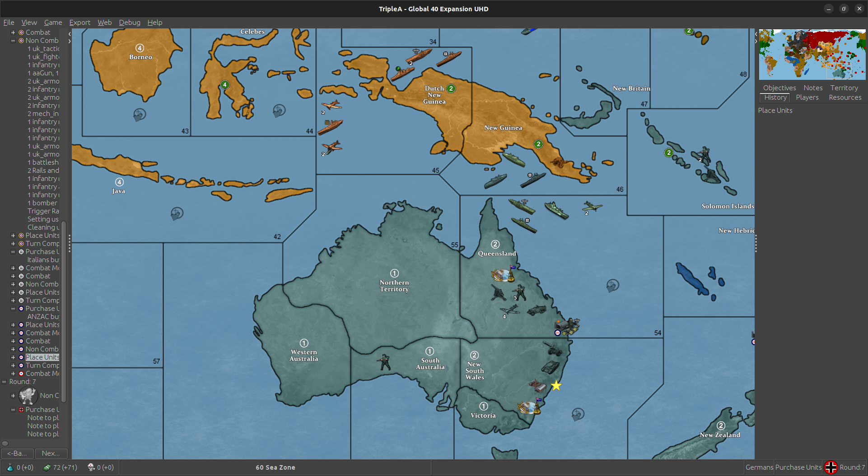This screenshot has height=476, width=868.
Task: Select the History tab
Action: [x=775, y=97]
